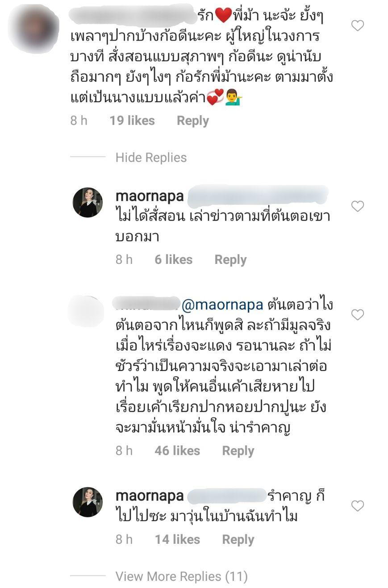View the 46 likes list
The width and height of the screenshot is (388, 588).
coord(177,451)
